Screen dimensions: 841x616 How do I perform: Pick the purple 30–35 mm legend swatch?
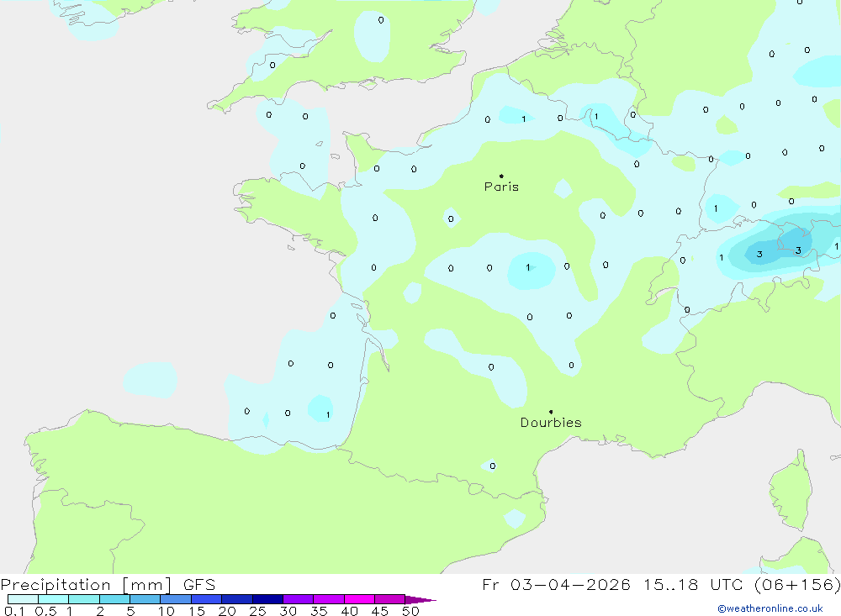pos(299,599)
